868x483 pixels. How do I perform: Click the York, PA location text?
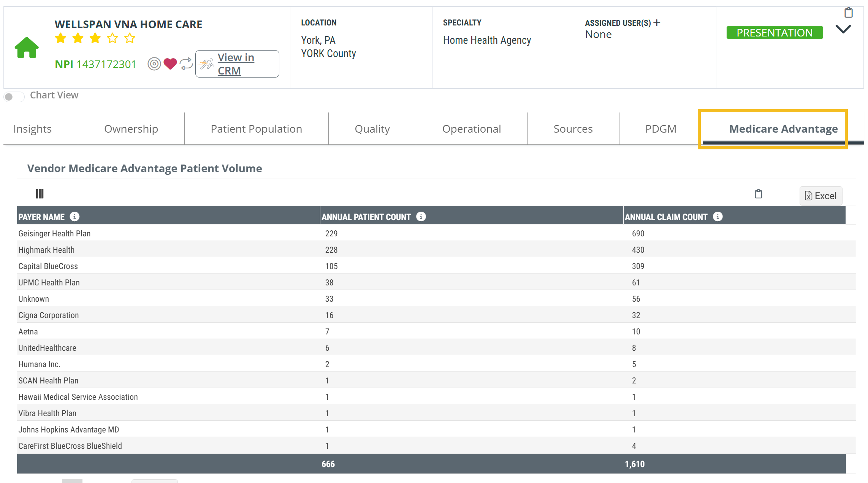pos(318,40)
